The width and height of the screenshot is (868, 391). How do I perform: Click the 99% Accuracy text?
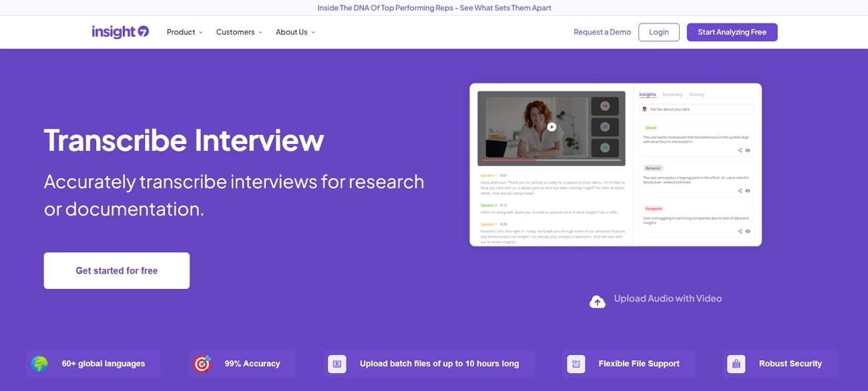click(x=252, y=364)
